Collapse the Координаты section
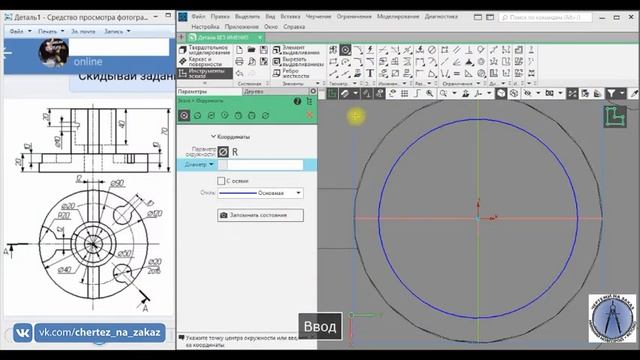 213,136
